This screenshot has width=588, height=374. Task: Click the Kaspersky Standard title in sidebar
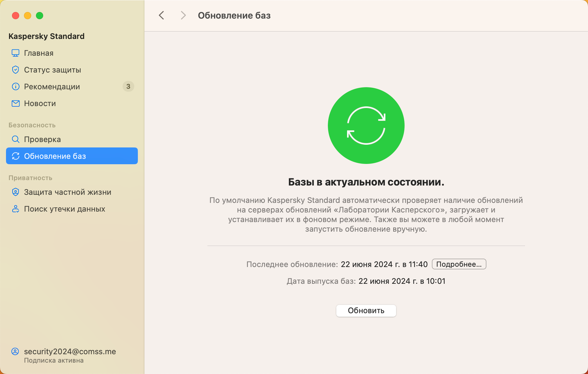click(x=46, y=36)
